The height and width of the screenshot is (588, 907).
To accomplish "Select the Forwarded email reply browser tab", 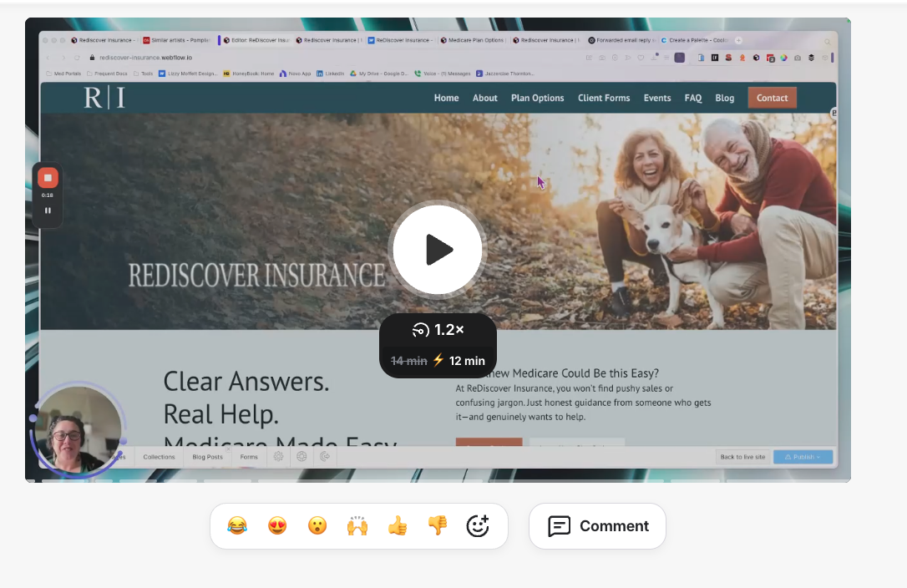I will point(622,40).
